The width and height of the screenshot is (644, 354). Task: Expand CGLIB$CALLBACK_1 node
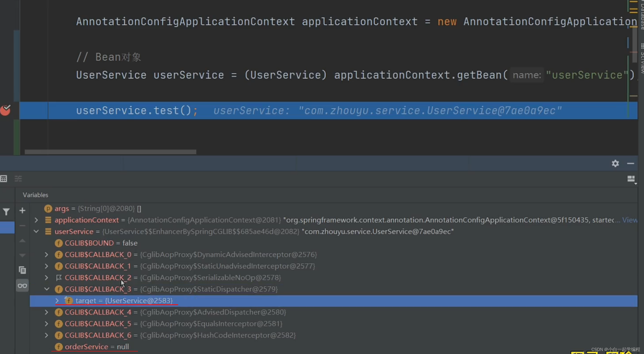click(x=46, y=266)
